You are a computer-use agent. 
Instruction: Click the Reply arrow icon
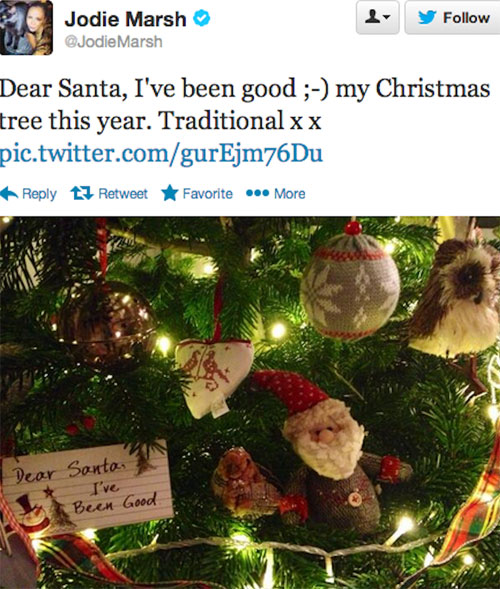pyautogui.click(x=9, y=193)
